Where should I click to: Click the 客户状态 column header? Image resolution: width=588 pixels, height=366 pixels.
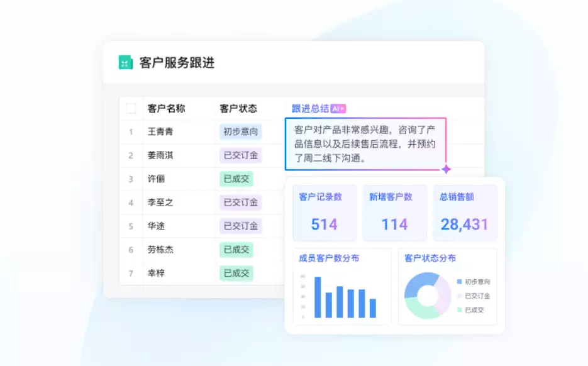(x=237, y=108)
